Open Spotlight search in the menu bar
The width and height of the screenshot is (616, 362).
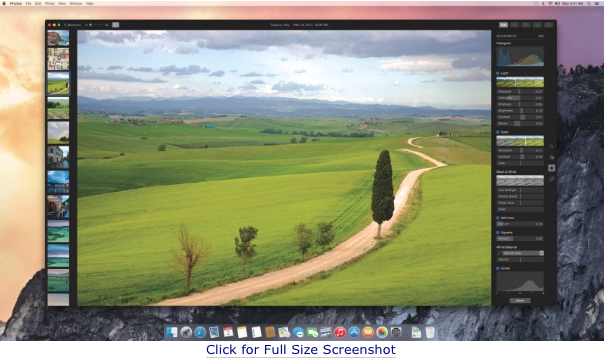pos(588,3)
